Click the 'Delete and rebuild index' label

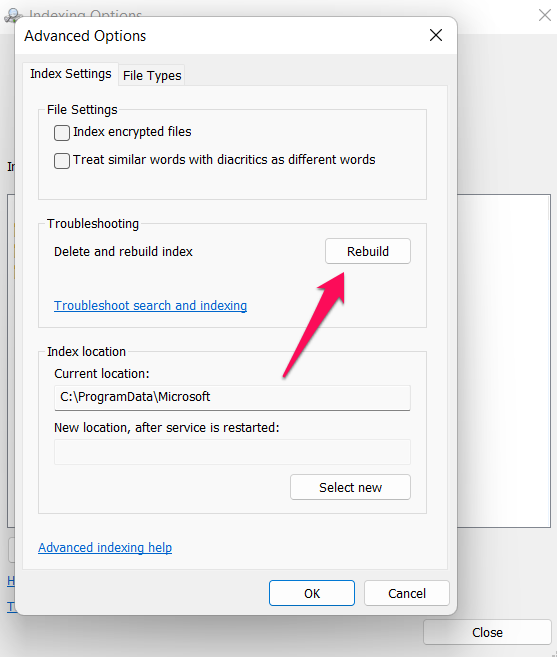click(x=123, y=251)
